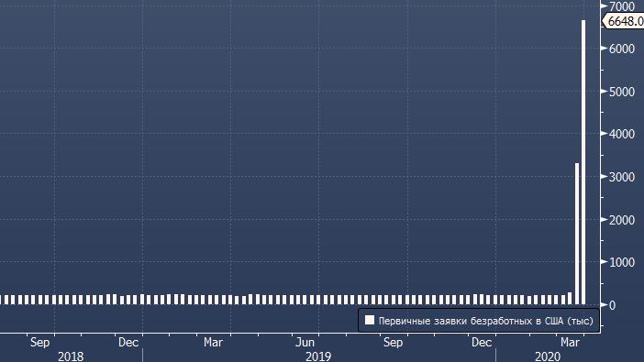Click the white legend color swatch
Screen dimensions: 644x362
click(370, 320)
